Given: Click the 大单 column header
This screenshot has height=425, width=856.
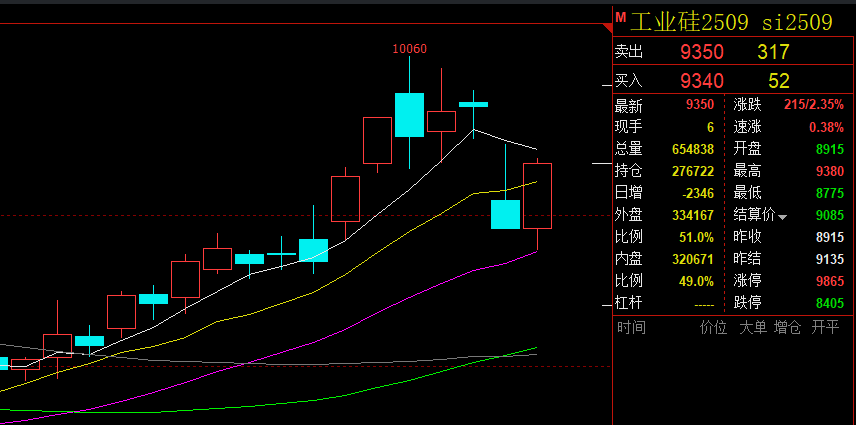Looking at the screenshot, I should (753, 327).
